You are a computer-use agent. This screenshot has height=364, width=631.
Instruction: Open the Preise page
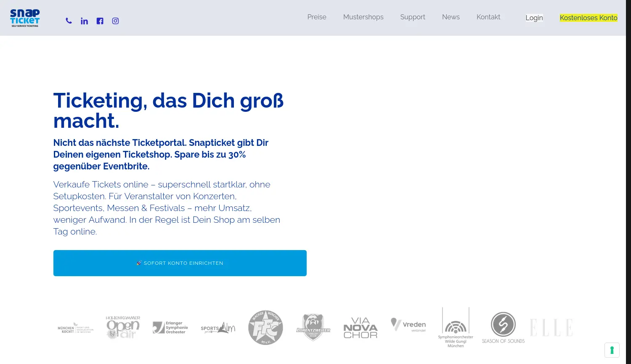[317, 17]
